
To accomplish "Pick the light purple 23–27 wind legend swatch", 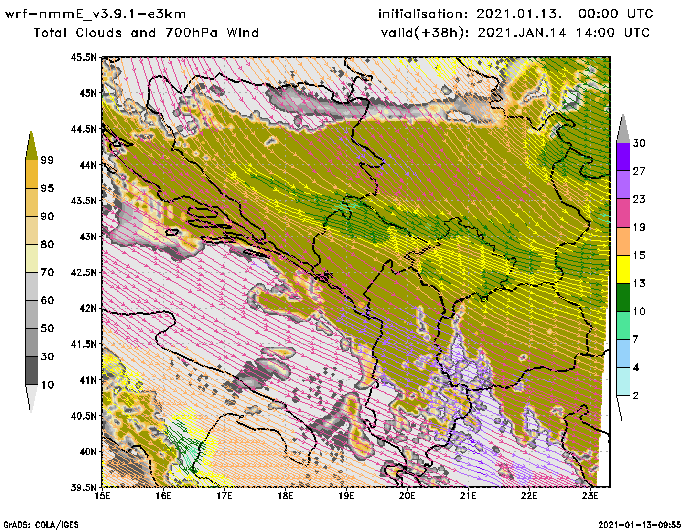I will (x=623, y=185).
